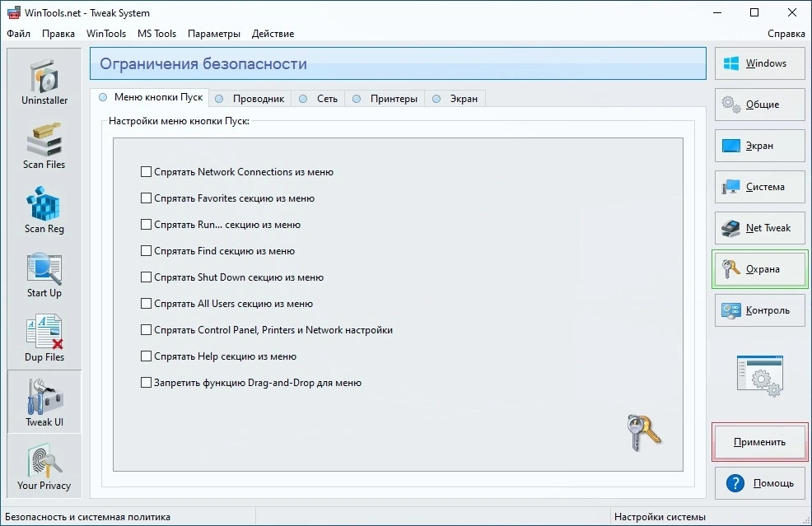812x526 pixels.
Task: Select the Tweak UI tool
Action: (x=44, y=402)
